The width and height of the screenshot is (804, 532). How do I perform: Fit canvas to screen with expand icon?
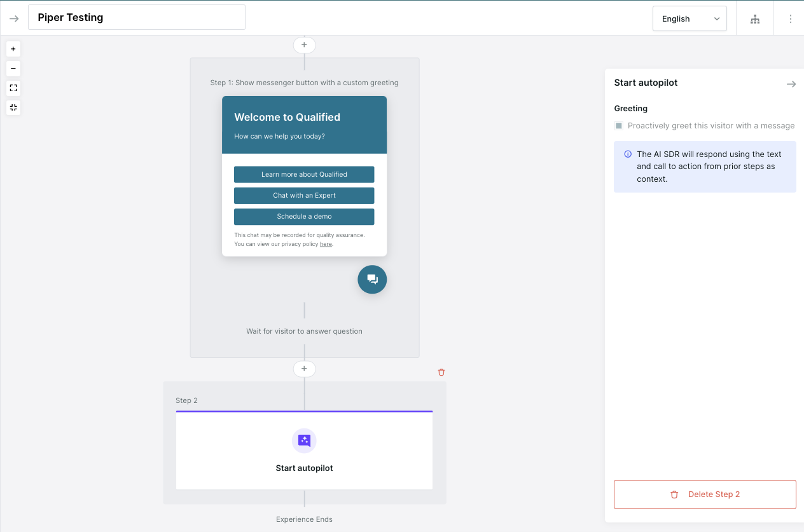(x=13, y=88)
